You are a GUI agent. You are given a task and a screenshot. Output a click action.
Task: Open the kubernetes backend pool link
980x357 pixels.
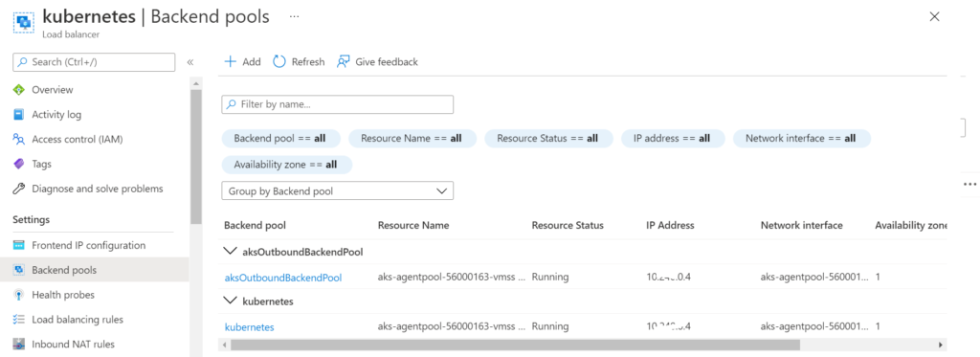click(250, 326)
